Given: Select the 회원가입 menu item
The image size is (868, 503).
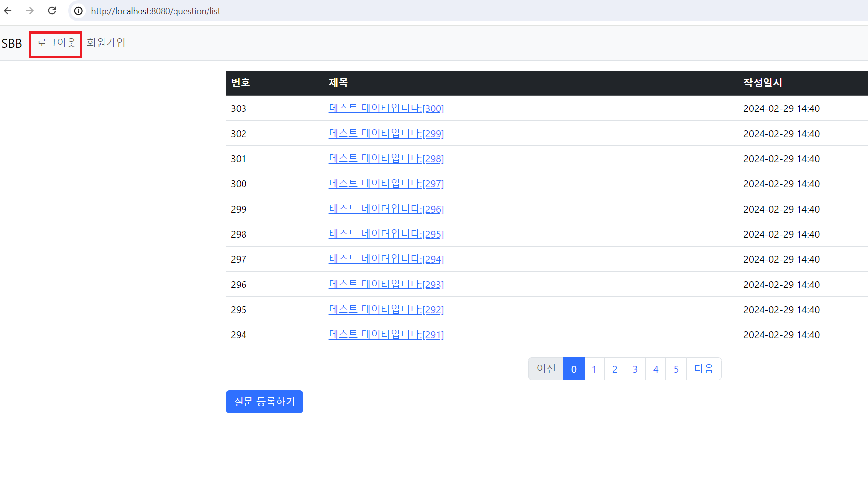Looking at the screenshot, I should tap(106, 43).
